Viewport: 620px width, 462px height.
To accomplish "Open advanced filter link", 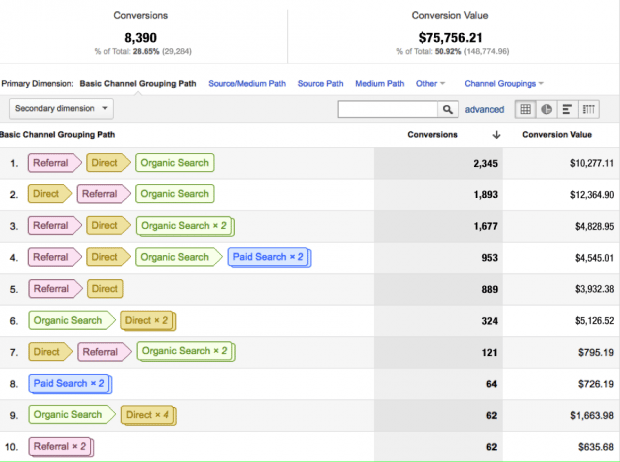I will click(484, 109).
